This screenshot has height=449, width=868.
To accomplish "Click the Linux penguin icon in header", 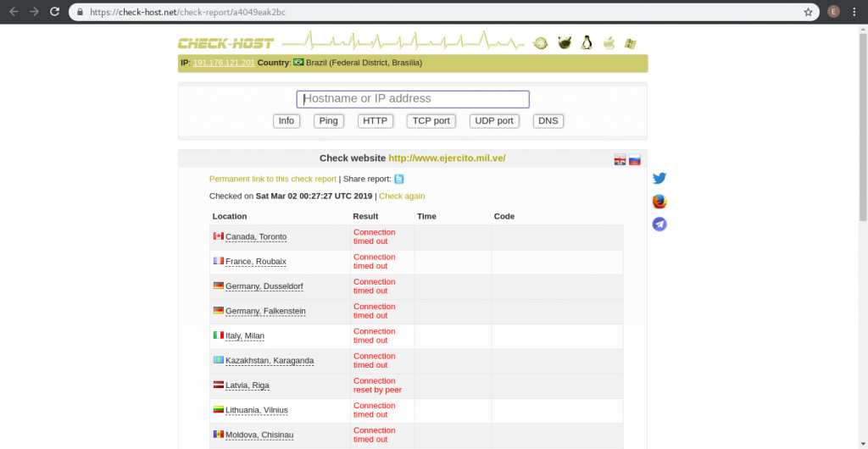I will (x=587, y=42).
